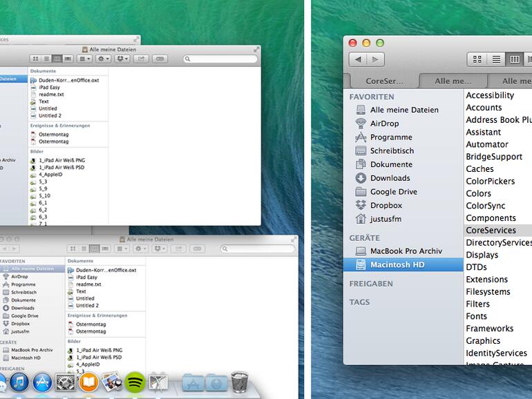Click the search field in the upper Finder window
The image size is (532, 399).
220,59
